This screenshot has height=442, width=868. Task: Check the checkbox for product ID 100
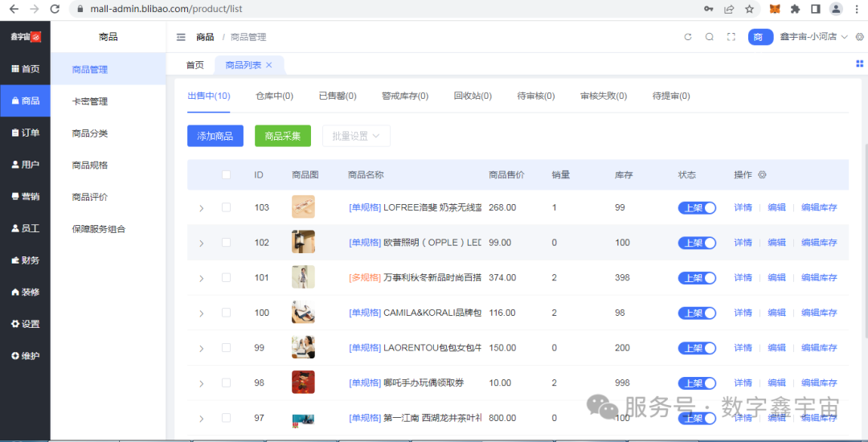point(226,313)
